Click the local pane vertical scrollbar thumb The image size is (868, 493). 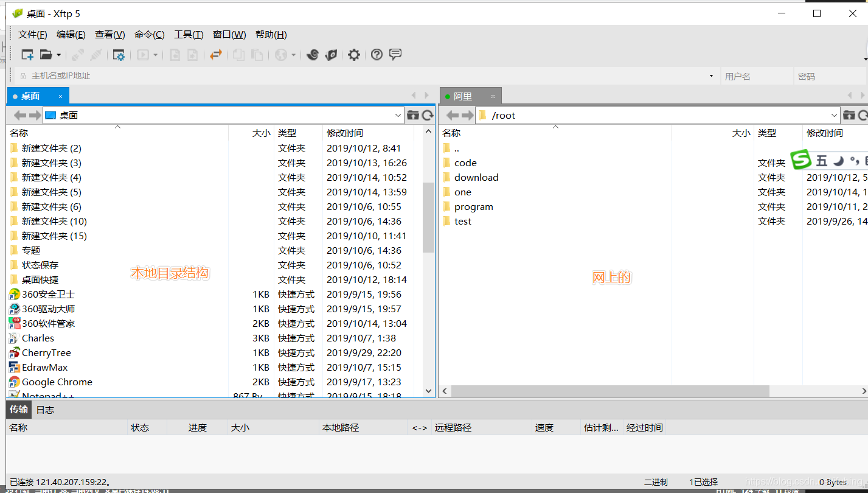tap(428, 217)
